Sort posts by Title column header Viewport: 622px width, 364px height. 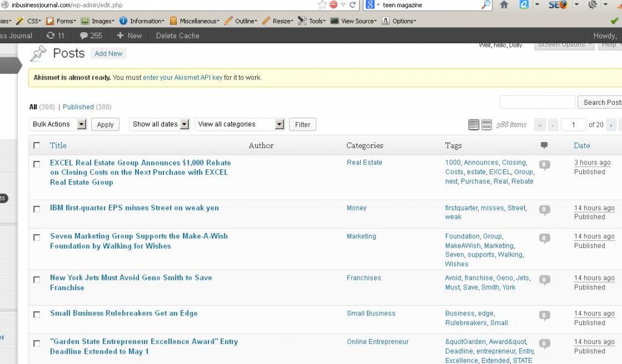pyautogui.click(x=58, y=146)
